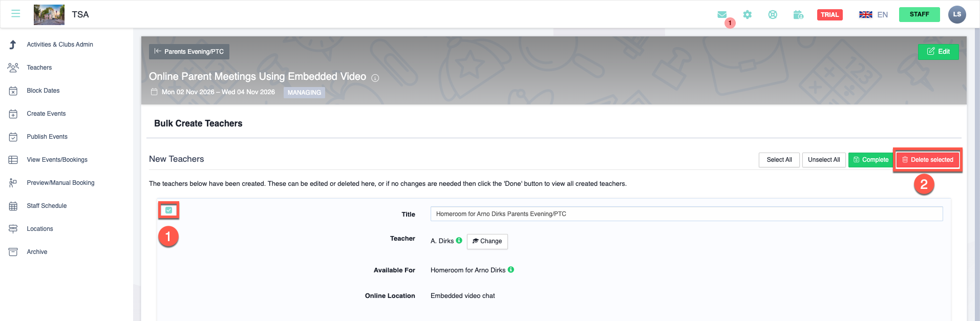
Task: Click the calendar clock icon in header
Action: tap(798, 15)
